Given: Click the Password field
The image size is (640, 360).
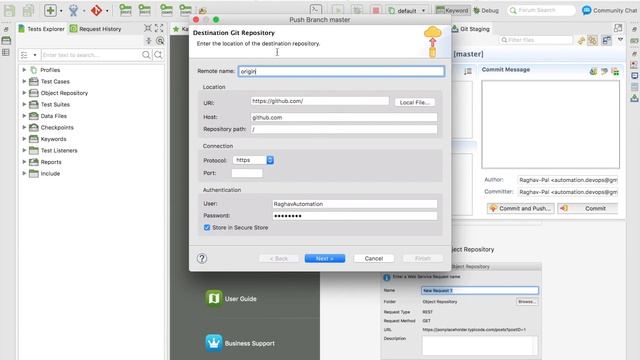Looking at the screenshot, I should pos(355,216).
